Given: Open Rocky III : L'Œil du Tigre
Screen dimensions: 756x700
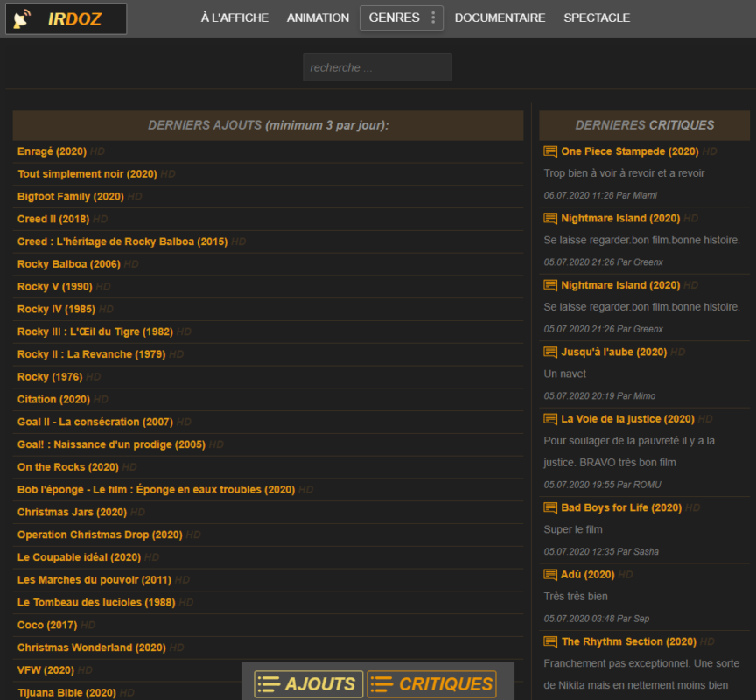Looking at the screenshot, I should 95,332.
